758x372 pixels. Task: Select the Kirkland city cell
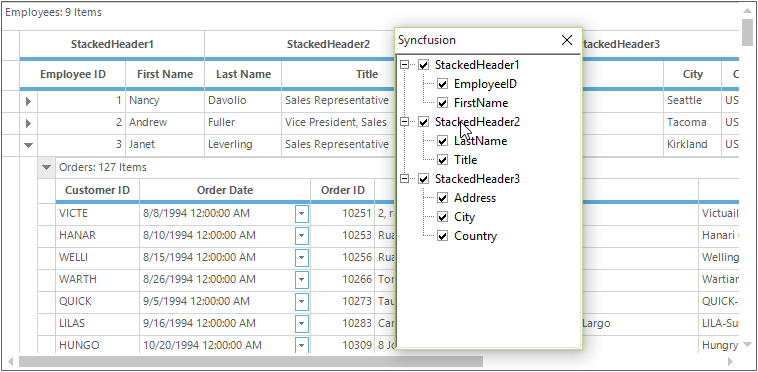click(x=692, y=145)
